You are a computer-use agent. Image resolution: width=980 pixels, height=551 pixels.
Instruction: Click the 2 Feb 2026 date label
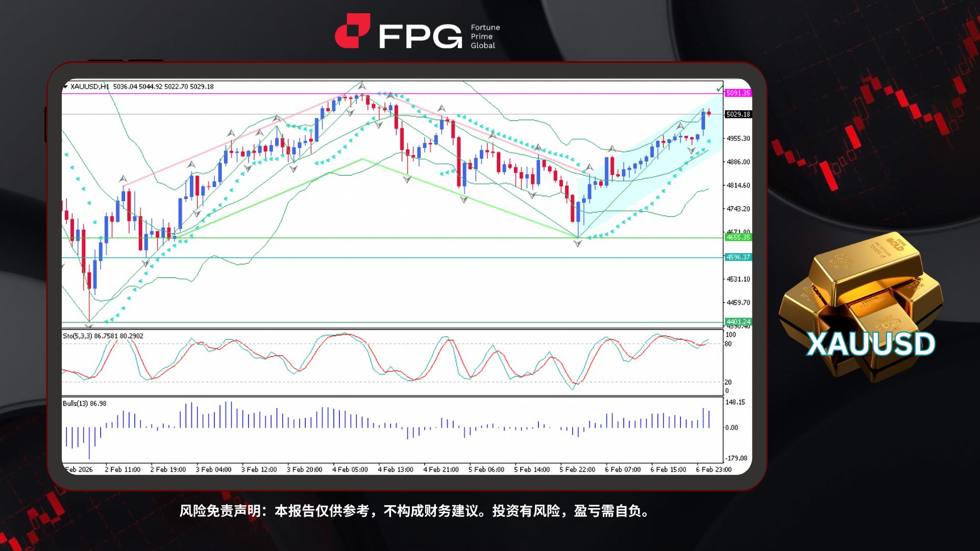[79, 469]
